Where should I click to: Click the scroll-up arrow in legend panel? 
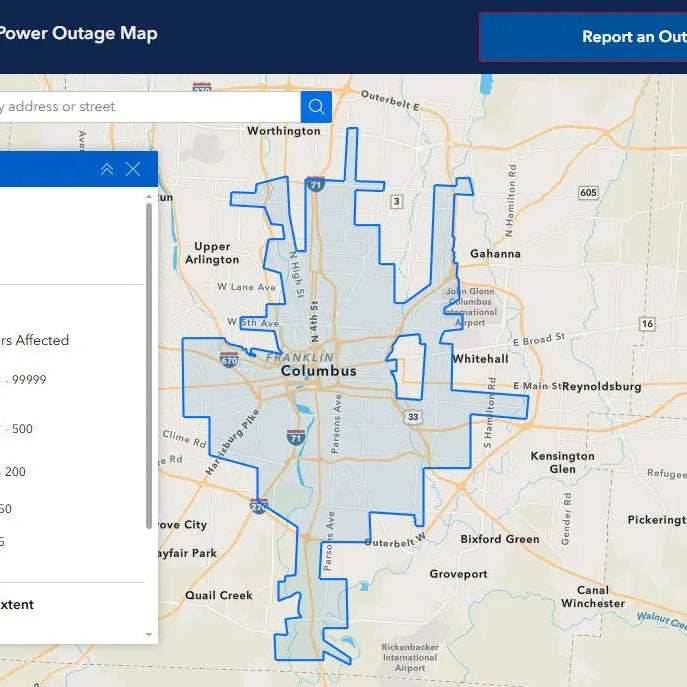pos(149,197)
